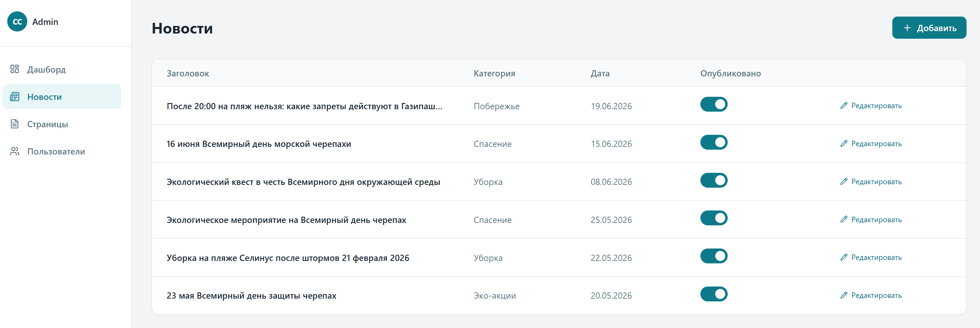
Task: Click the Пользователи people icon in sidebar
Action: 14,151
